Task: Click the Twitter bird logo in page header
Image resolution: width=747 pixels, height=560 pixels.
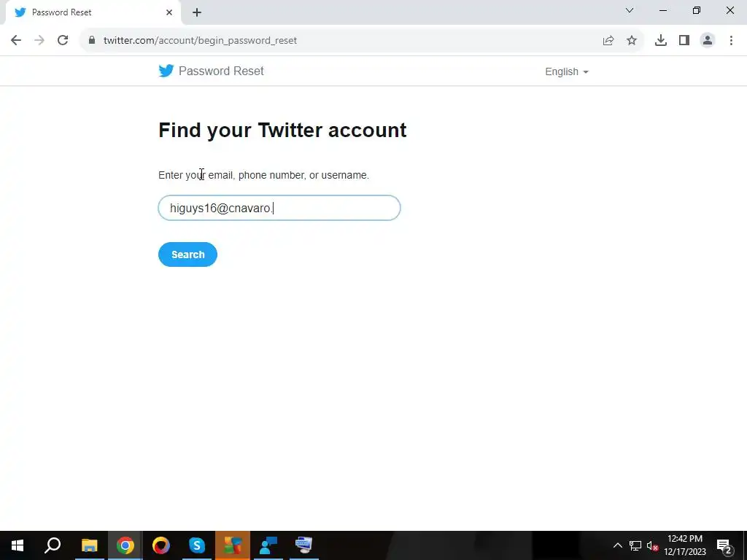Action: [x=166, y=71]
